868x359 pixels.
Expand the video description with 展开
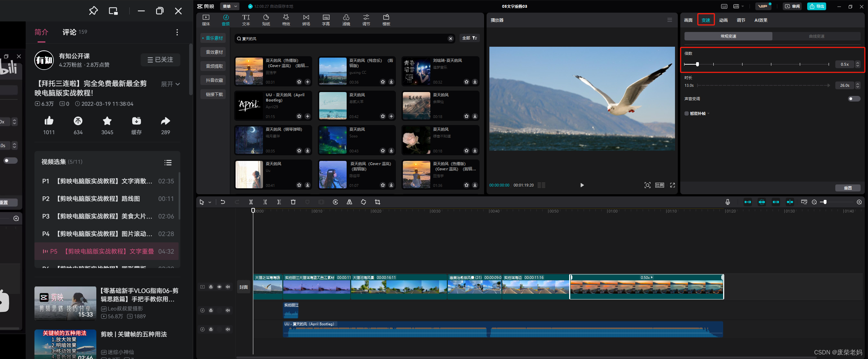[171, 84]
